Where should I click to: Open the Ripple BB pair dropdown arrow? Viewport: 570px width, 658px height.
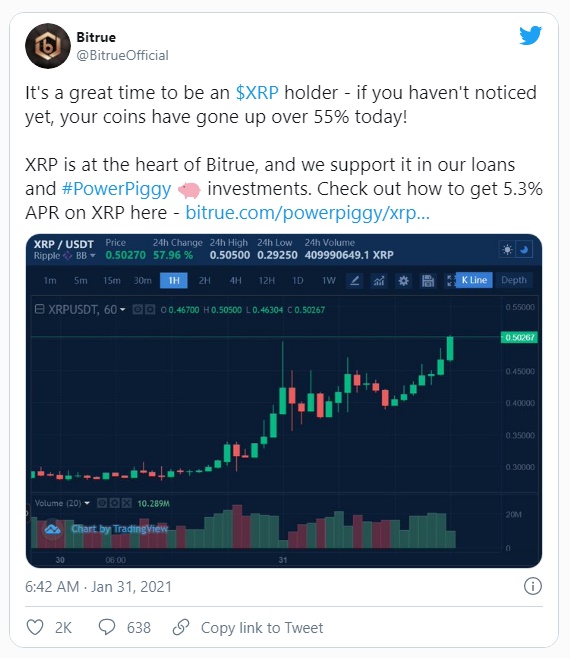(x=92, y=255)
